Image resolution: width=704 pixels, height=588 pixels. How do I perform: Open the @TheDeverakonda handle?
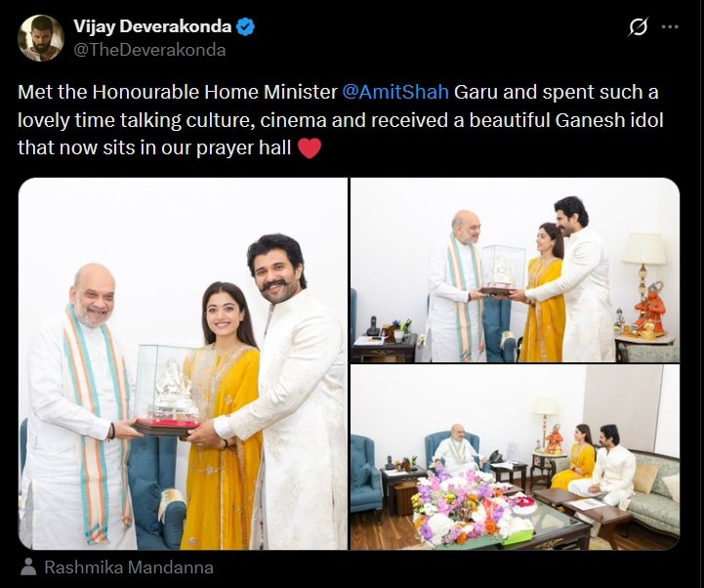149,50
